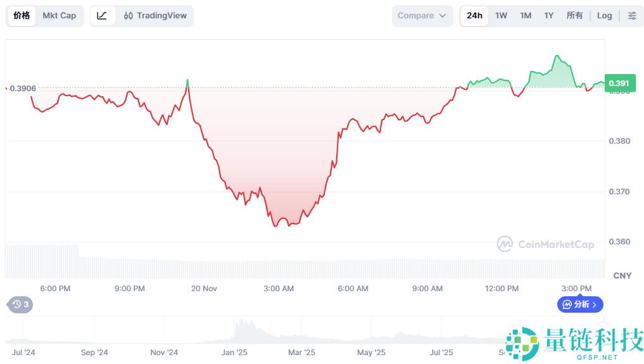Click the 分析 analysis button
The width and height of the screenshot is (644, 364).
click(x=580, y=304)
